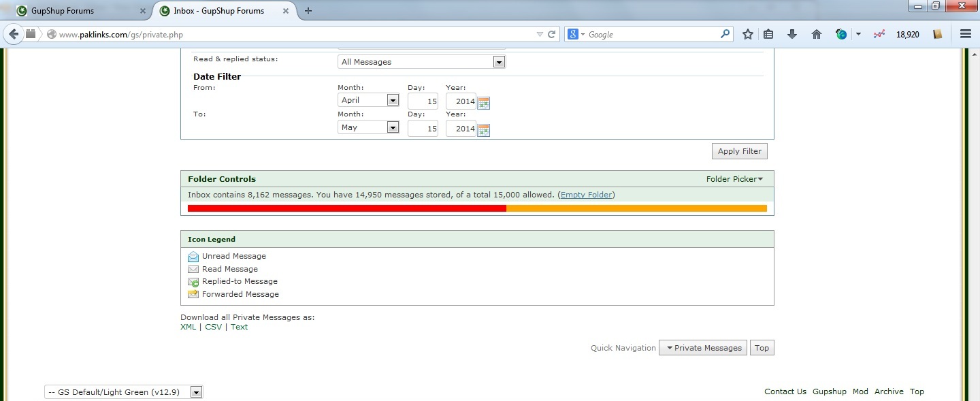Go to the Firefox home page icon
Viewport: 980px width, 401px height.
point(817,34)
